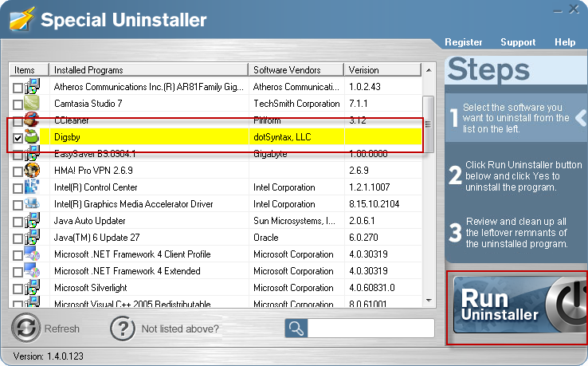The width and height of the screenshot is (588, 366).
Task: Click the scroll up arrow of program list
Action: click(429, 70)
